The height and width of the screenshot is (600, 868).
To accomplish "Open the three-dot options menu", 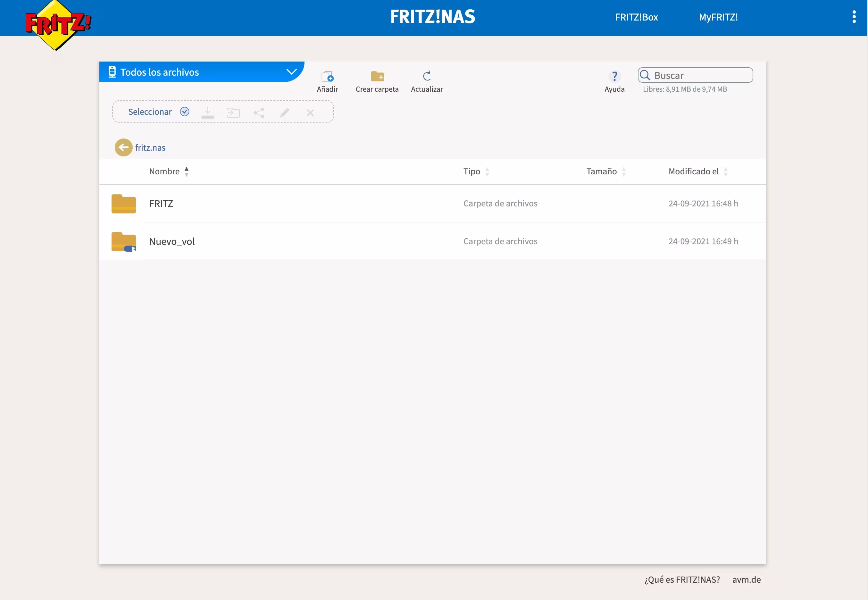I will [x=854, y=17].
